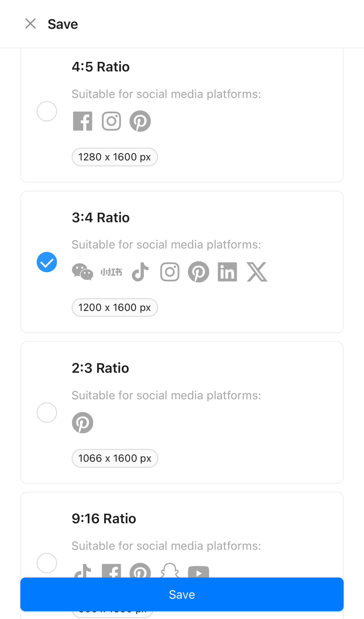The image size is (364, 619).
Task: Click Instagram icon in 4:5 Ratio card
Action: point(111,121)
